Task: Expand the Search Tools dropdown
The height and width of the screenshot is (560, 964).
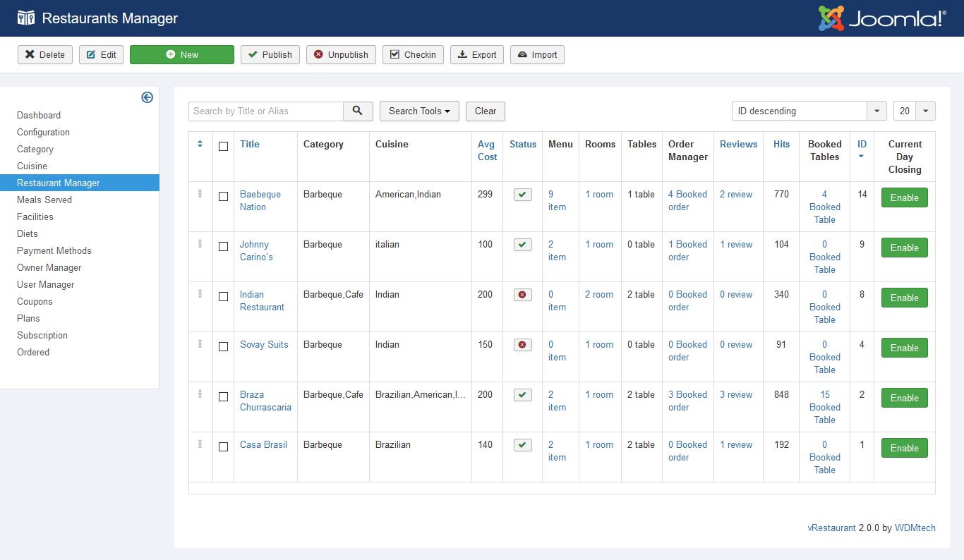Action: (419, 111)
